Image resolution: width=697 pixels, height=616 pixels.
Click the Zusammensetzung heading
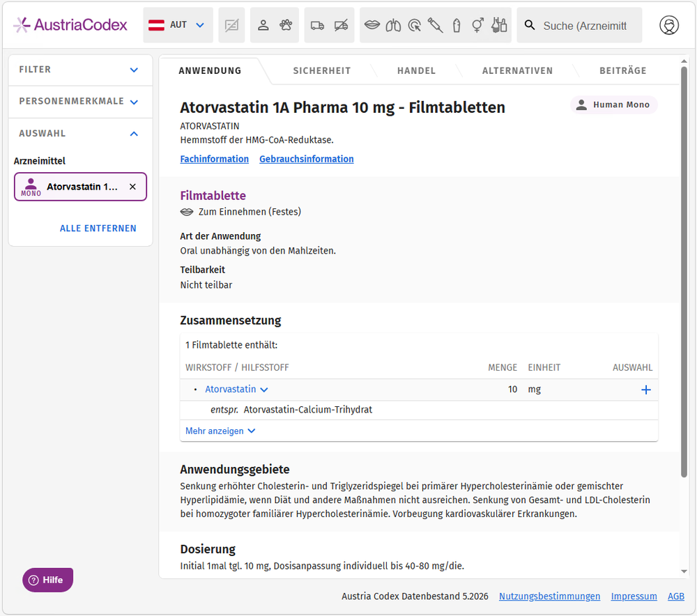(x=230, y=321)
